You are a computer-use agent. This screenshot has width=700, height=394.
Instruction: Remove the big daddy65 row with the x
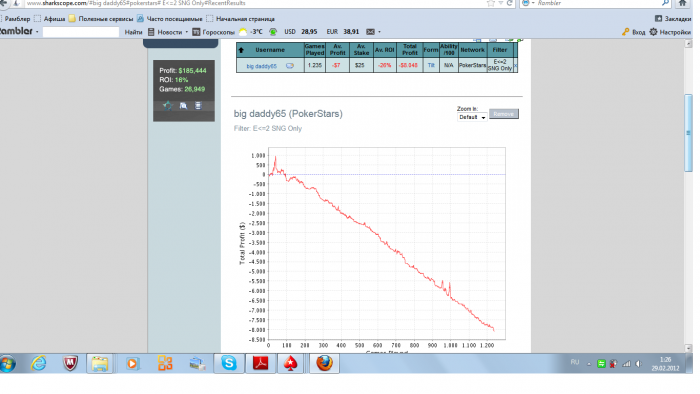coord(516,66)
